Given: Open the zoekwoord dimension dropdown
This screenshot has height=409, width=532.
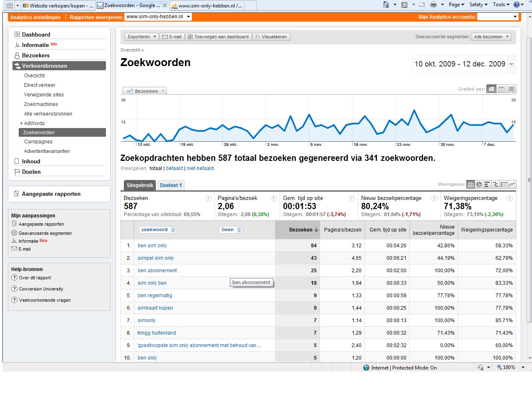Looking at the screenshot, I should (158, 229).
